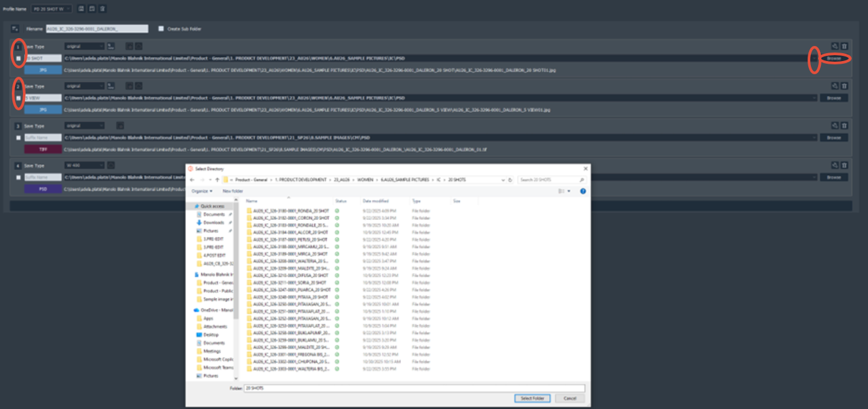The height and width of the screenshot is (409, 868).
Task: Go back in the Select Directory dialog
Action: pyautogui.click(x=192, y=179)
